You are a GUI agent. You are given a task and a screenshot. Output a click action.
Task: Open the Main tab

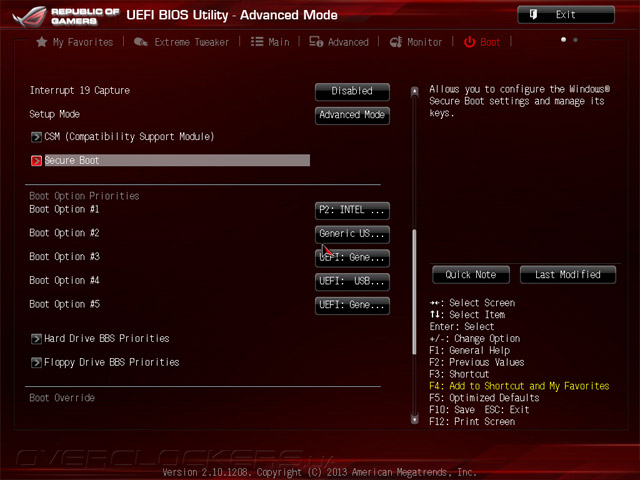(270, 42)
